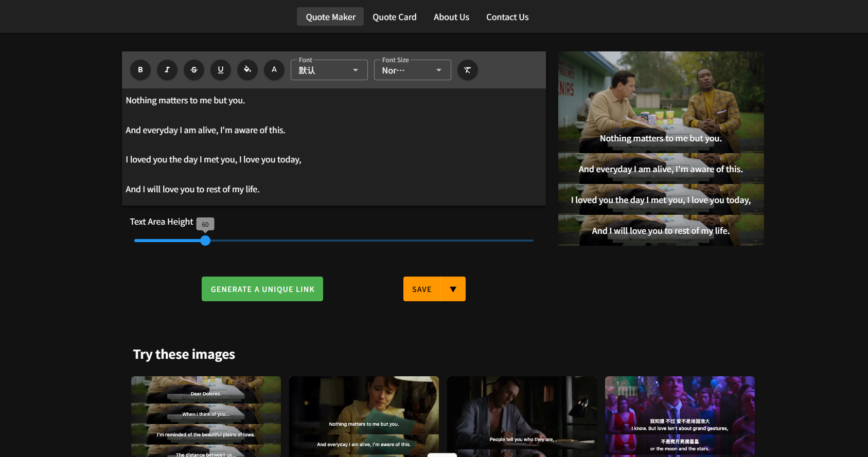
Task: Open Contact Us page
Action: coord(507,17)
